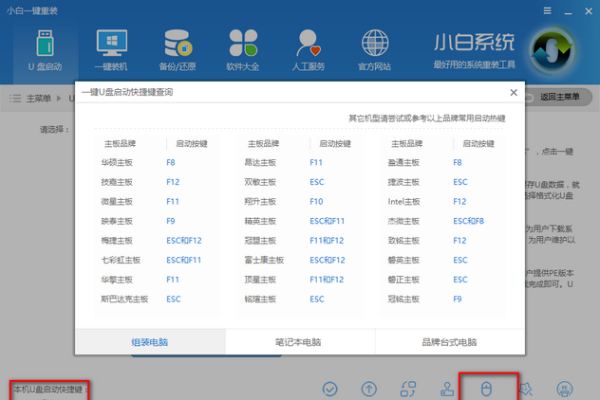This screenshot has height=400, width=600.
Task: Click the 其它机型请尝试 hint text
Action: [x=427, y=118]
